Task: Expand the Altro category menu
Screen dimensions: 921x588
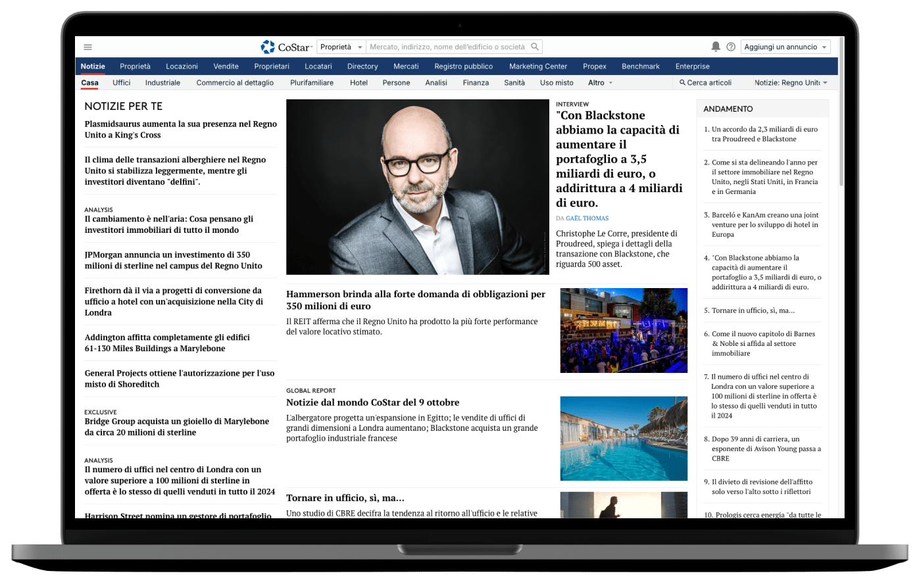Action: (600, 83)
